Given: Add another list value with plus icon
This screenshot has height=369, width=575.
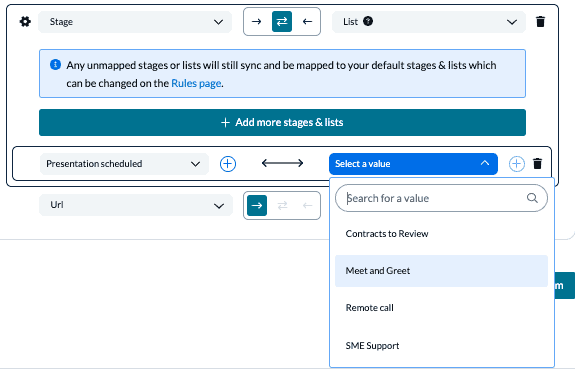Looking at the screenshot, I should point(517,164).
